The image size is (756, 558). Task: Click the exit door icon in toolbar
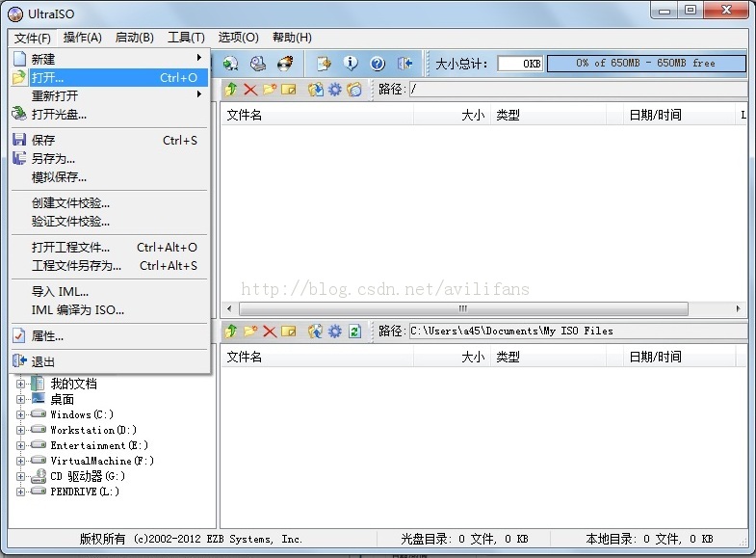405,64
